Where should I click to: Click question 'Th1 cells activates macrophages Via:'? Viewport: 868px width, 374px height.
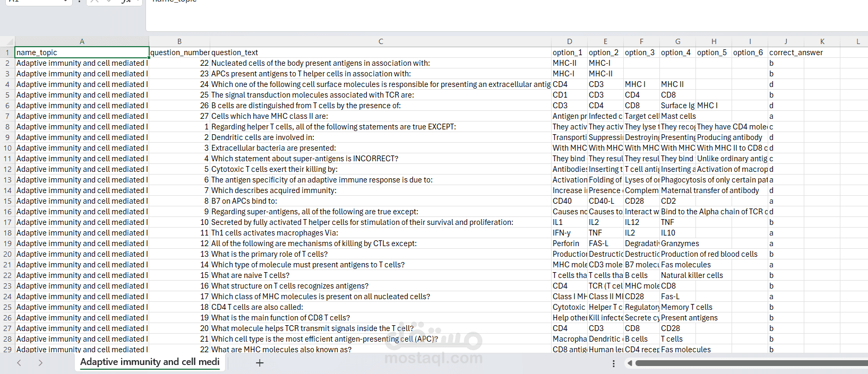pos(381,233)
